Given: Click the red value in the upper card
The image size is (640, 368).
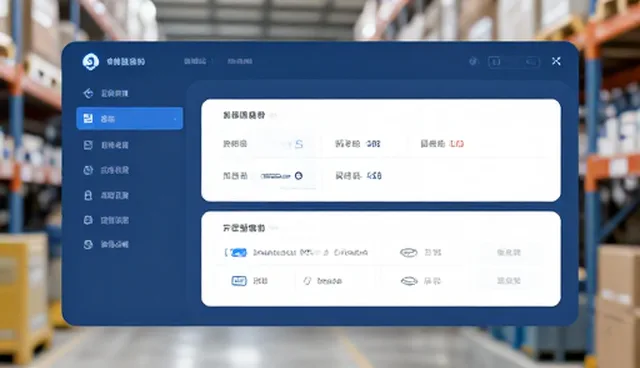Looking at the screenshot, I should click(456, 144).
